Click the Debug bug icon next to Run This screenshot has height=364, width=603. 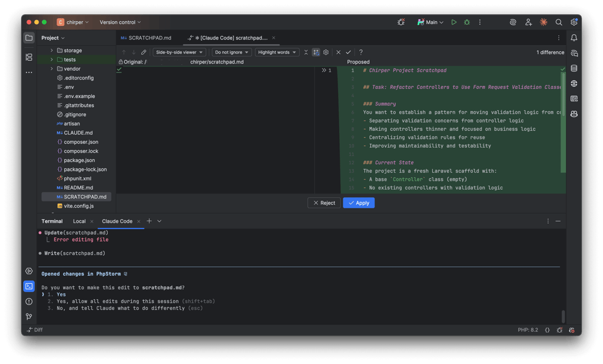point(467,22)
